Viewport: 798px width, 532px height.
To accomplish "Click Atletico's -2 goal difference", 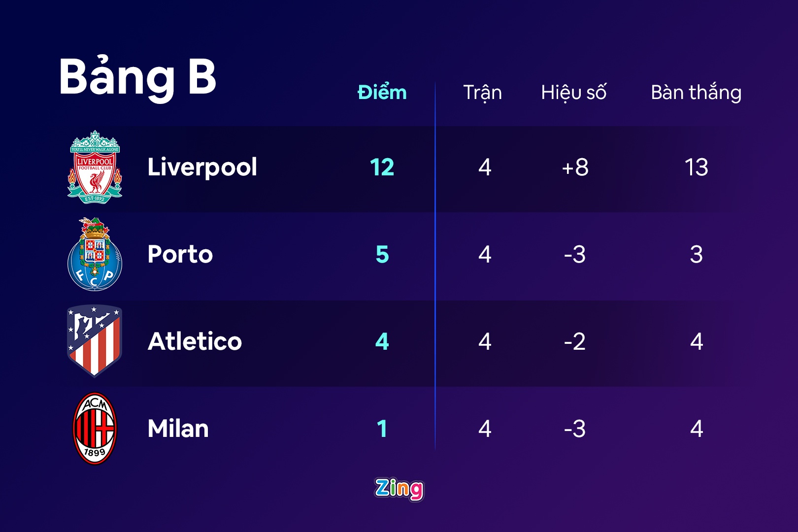I will point(575,341).
